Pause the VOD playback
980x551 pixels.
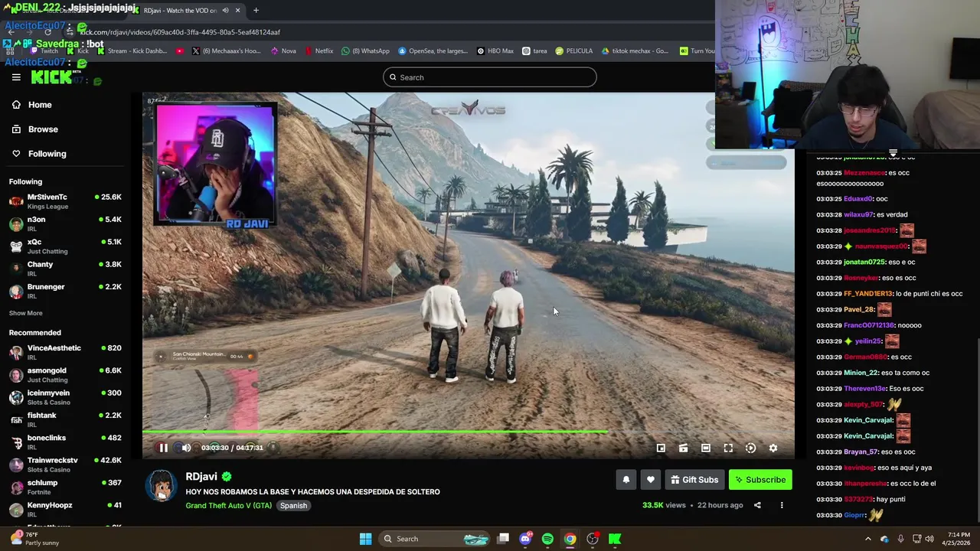click(163, 448)
